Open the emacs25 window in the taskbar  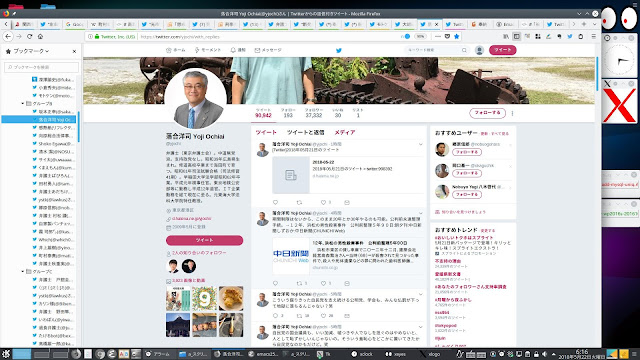pyautogui.click(x=263, y=354)
